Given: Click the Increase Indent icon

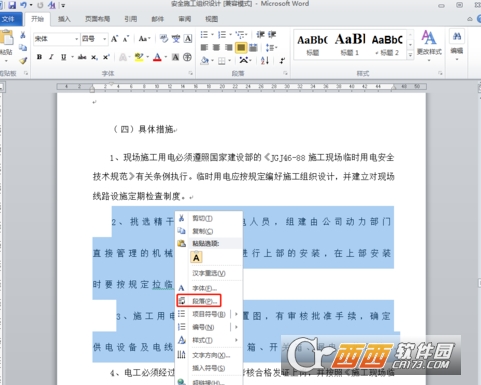Looking at the screenshot, I should point(272,34).
